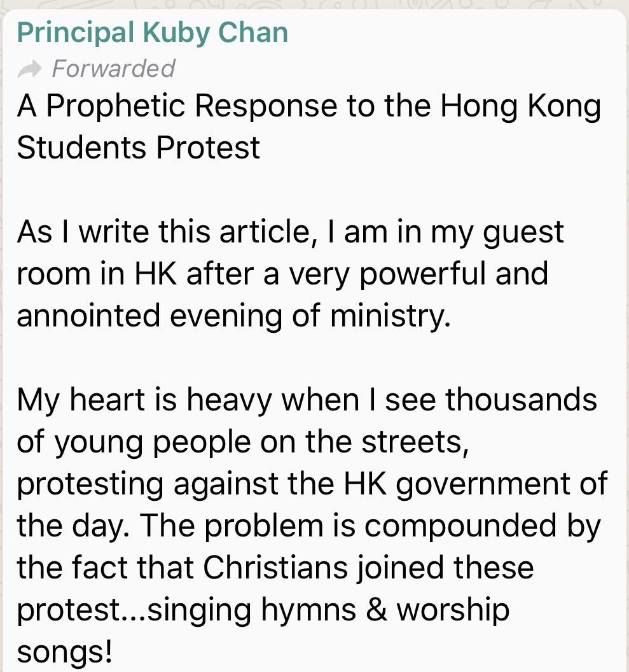Click the blank line below the title

[314, 190]
